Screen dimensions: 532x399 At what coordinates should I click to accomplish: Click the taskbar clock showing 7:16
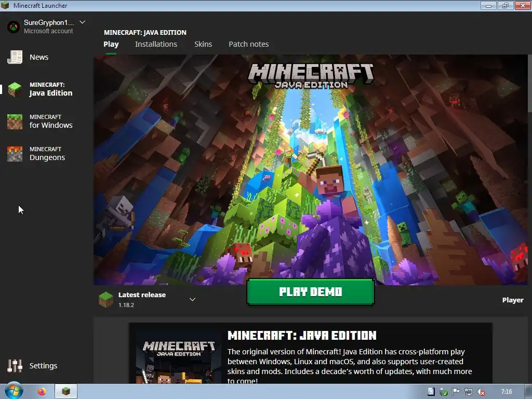tap(507, 392)
